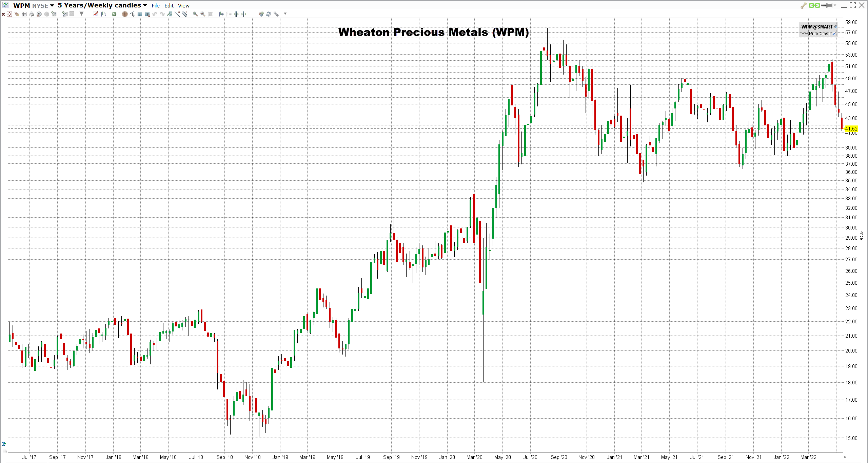The width and height of the screenshot is (868, 463).
Task: Open the studies indicator icon
Action: pos(170,14)
